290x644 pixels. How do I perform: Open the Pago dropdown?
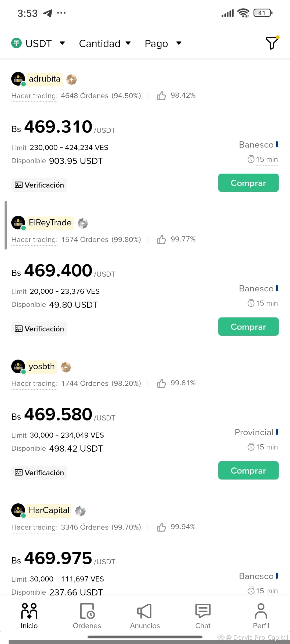(x=179, y=43)
